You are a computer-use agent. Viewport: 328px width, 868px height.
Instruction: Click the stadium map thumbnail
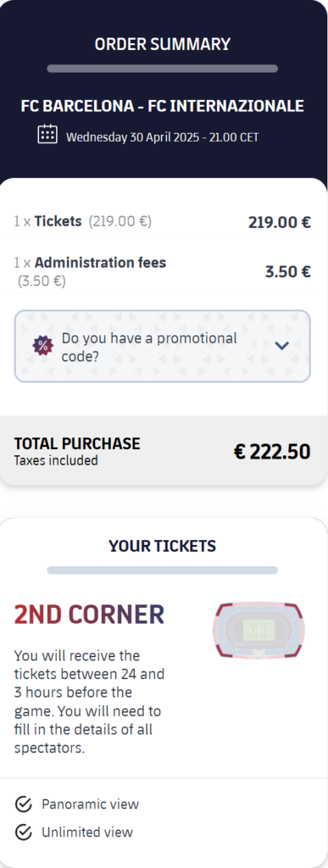pyautogui.click(x=259, y=631)
